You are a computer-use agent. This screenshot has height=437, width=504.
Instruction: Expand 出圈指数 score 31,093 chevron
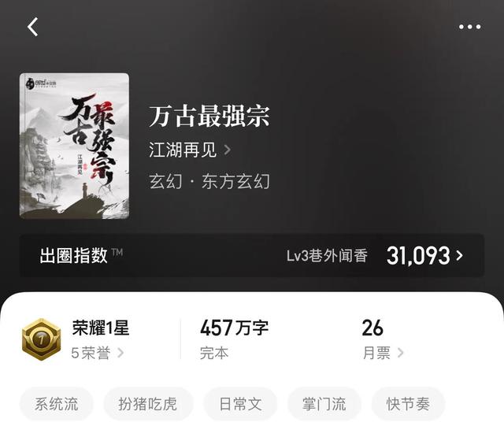pos(460,255)
